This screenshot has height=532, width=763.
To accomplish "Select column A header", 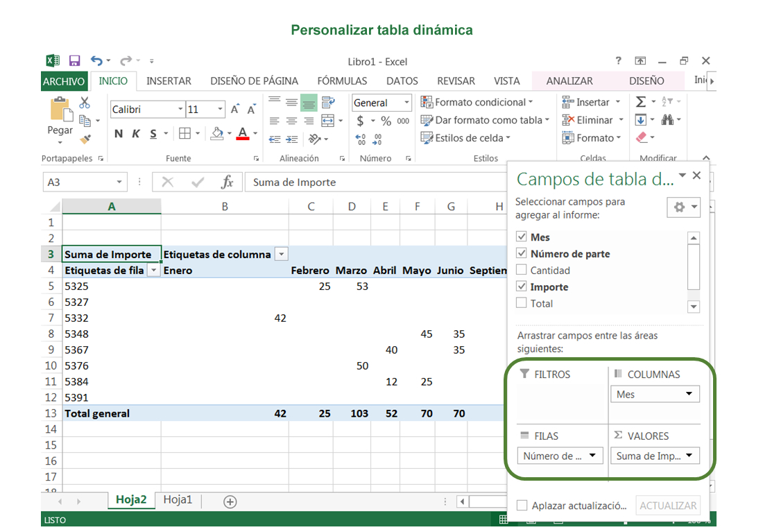I will tap(112, 207).
